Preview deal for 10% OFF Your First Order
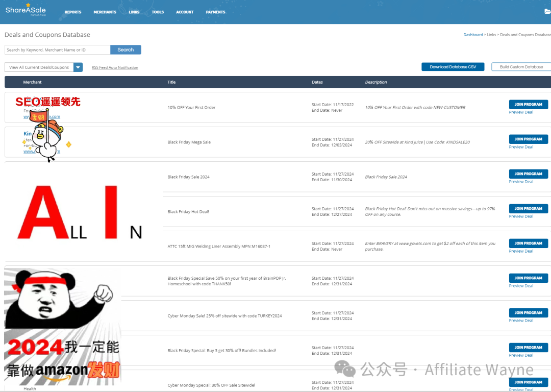 (x=521, y=112)
